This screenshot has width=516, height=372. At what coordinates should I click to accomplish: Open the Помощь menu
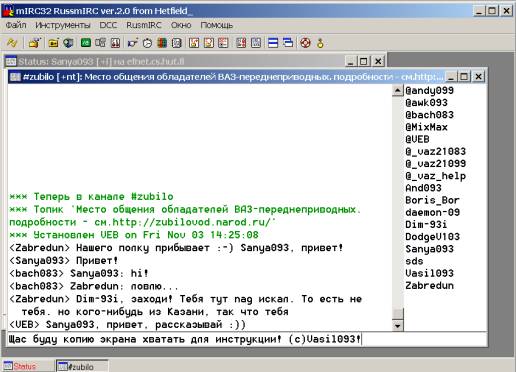pyautogui.click(x=217, y=25)
